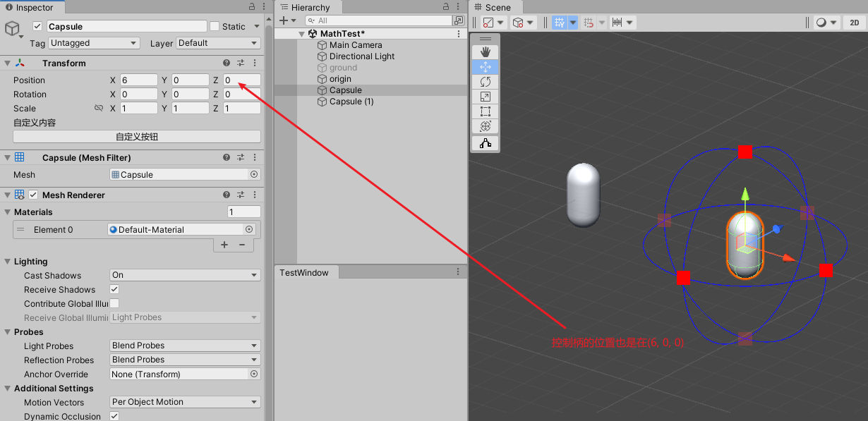Toggle grid visibility icon in Scene toolbar

[x=559, y=23]
